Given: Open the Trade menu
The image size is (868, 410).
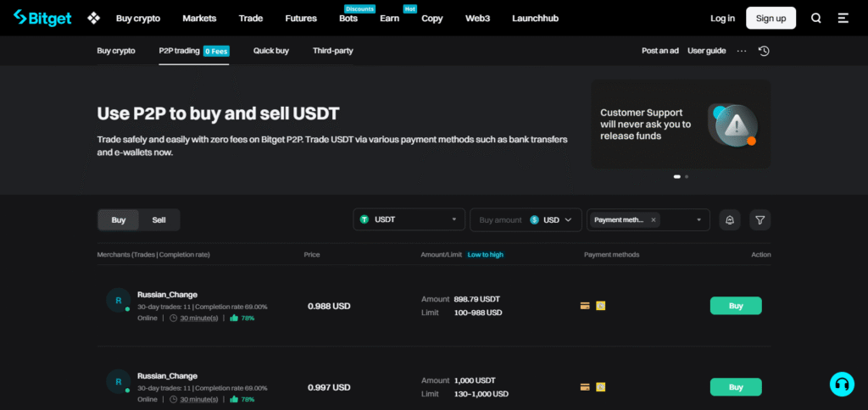Looking at the screenshot, I should pyautogui.click(x=251, y=19).
